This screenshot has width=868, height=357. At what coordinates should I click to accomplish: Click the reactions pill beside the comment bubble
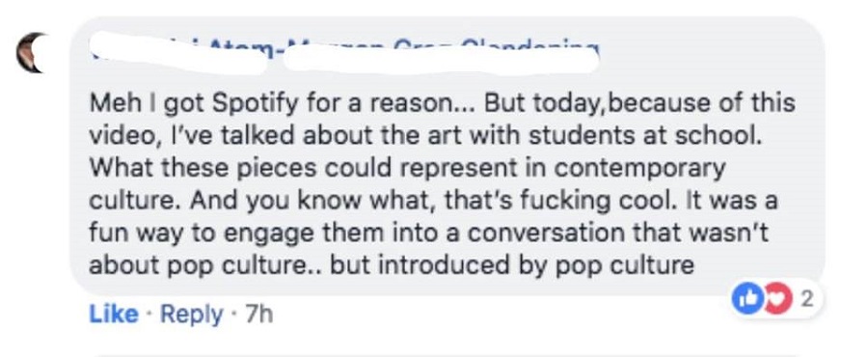pos(775,300)
